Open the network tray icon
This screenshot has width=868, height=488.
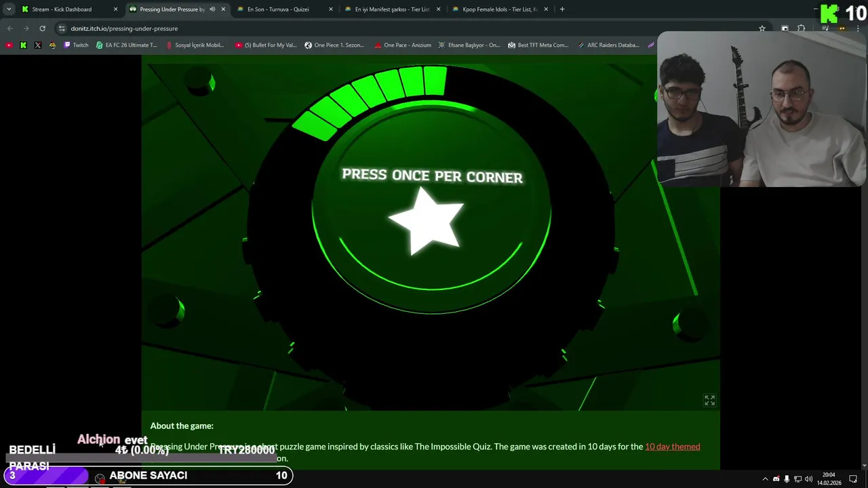(x=797, y=479)
